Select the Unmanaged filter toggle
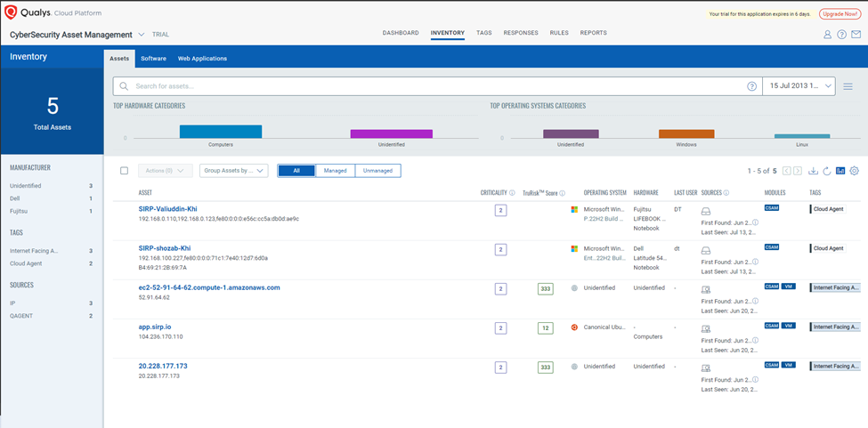Viewport: 868px width, 428px height. tap(377, 171)
